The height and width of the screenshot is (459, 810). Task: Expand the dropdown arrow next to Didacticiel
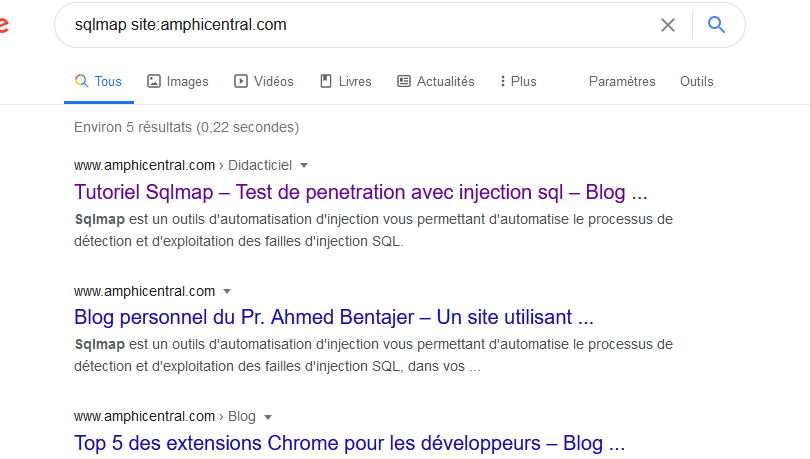coord(304,165)
